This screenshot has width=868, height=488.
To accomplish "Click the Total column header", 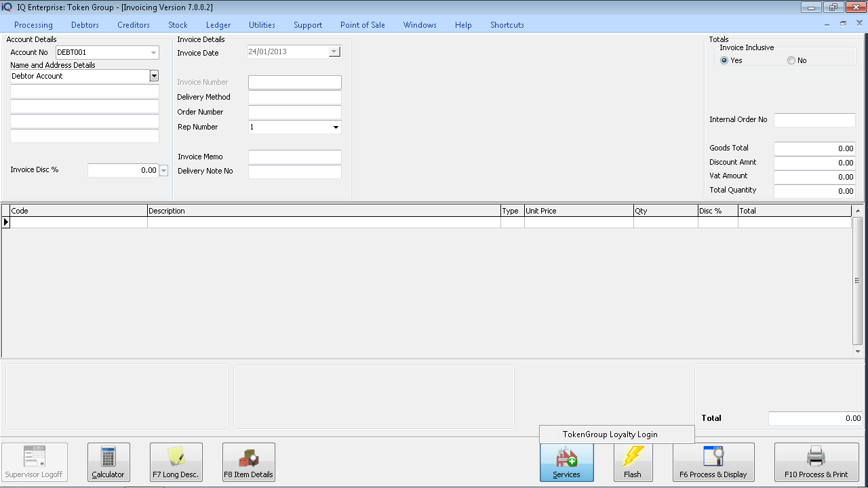I will (795, 211).
